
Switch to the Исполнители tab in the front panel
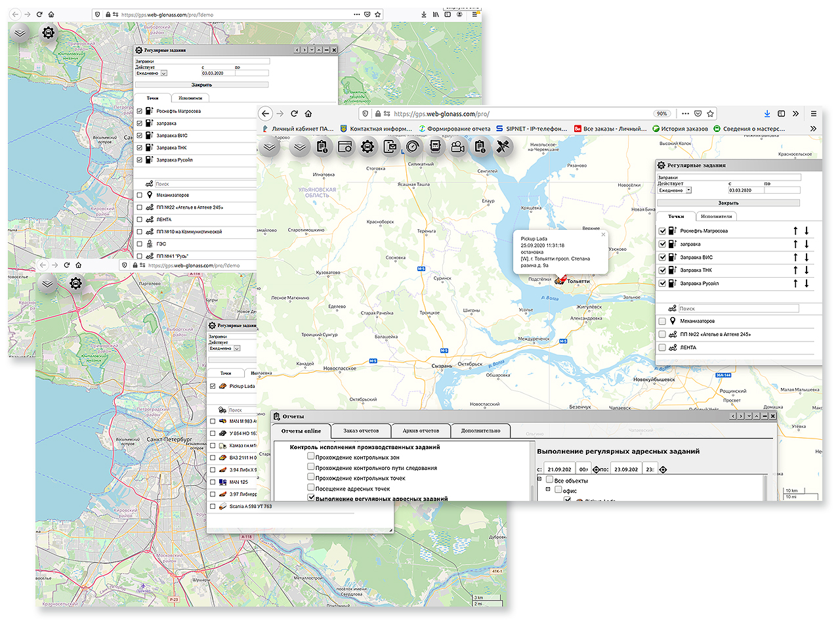pos(716,216)
